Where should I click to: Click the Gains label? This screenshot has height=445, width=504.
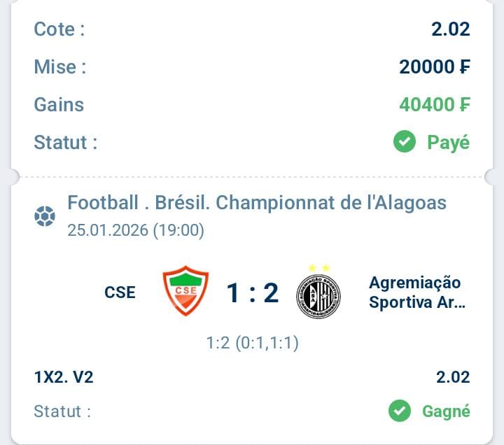pos(59,104)
